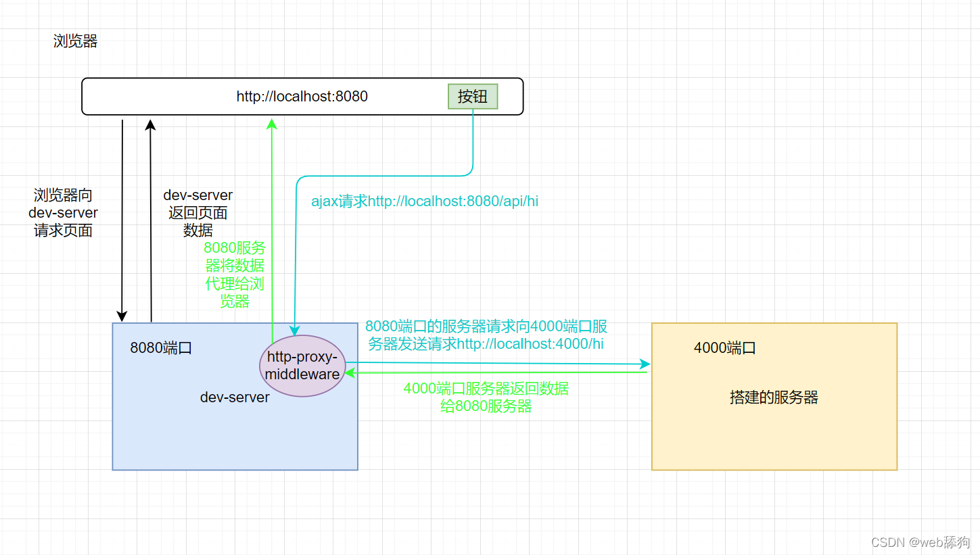Viewport: 980px width, 555px height.
Task: Select the 浏览器向 dev-server 请求页面 text
Action: tap(63, 213)
